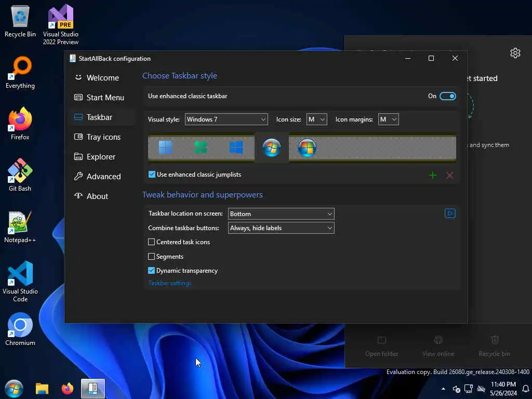Select the Windows 7 round orb style
This screenshot has height=399, width=532.
[271, 148]
